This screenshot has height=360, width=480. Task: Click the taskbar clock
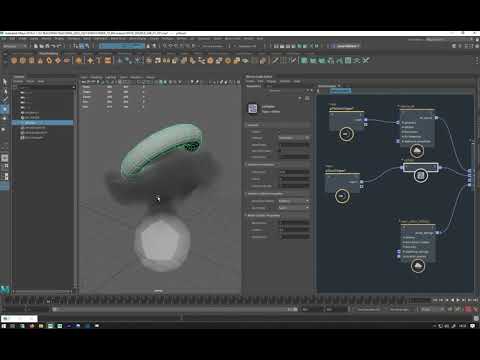coord(462,326)
